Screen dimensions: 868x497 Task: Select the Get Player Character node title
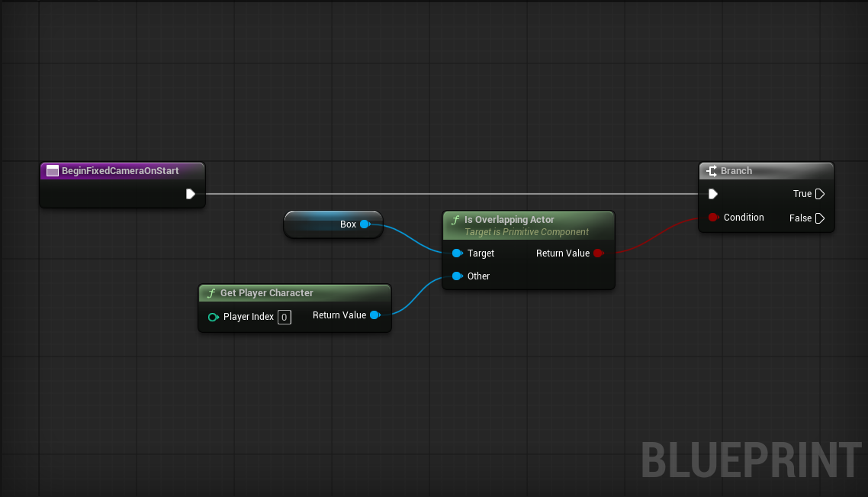(x=266, y=293)
